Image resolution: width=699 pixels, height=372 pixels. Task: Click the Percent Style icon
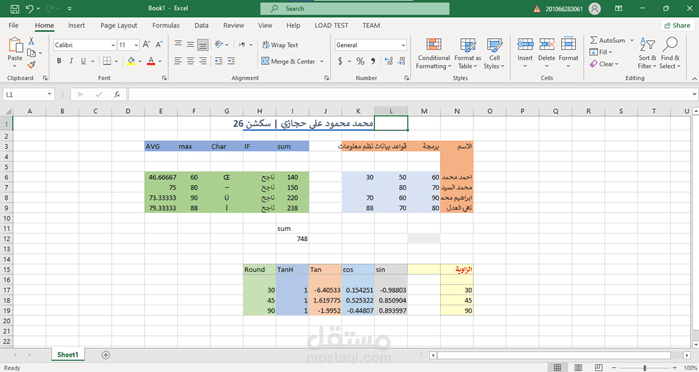tap(360, 61)
